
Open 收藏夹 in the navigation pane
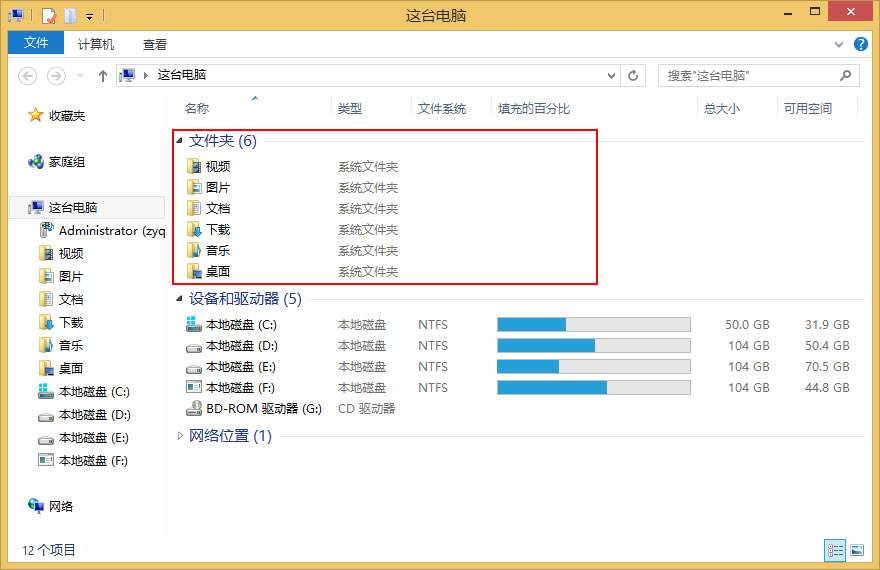click(x=67, y=116)
